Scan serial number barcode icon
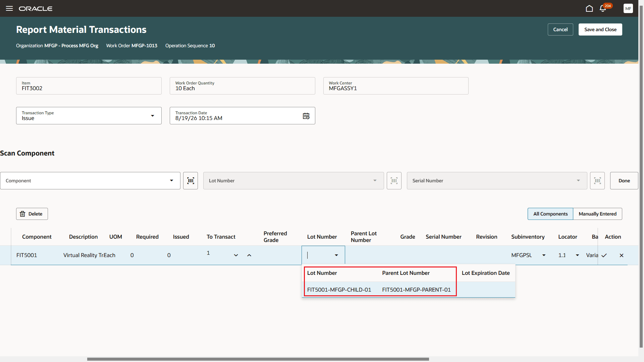The image size is (644, 362). [597, 181]
